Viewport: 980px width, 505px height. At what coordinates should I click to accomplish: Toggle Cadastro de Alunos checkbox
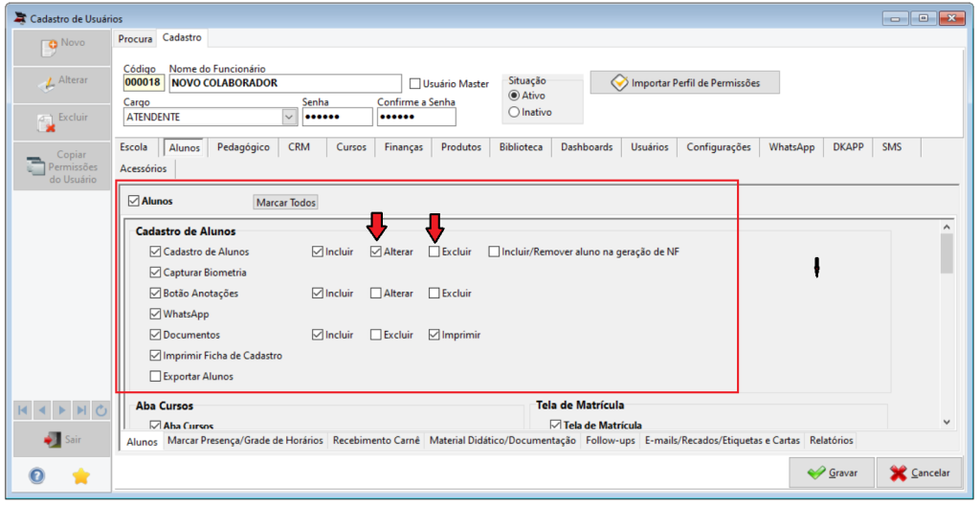click(155, 252)
